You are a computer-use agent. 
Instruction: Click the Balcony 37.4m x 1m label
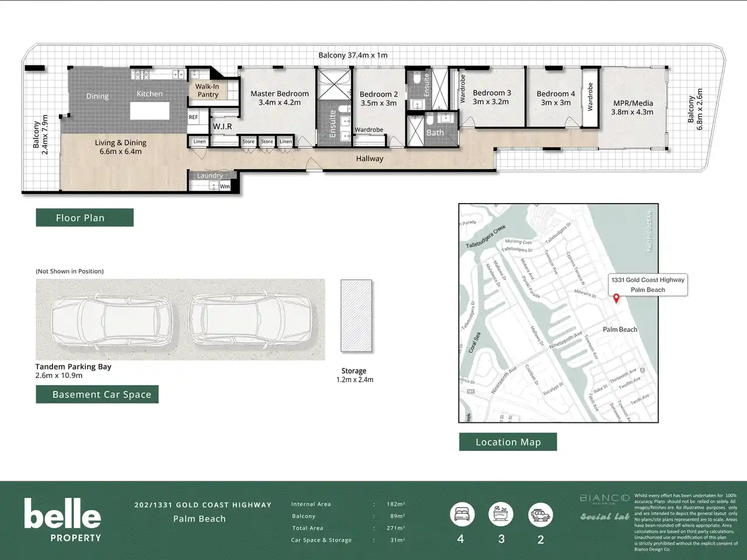pos(353,55)
